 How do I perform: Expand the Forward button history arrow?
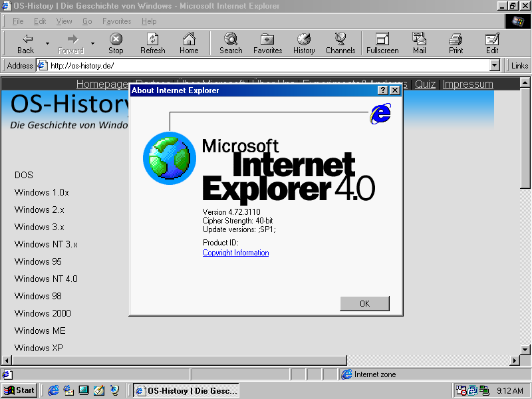point(92,44)
